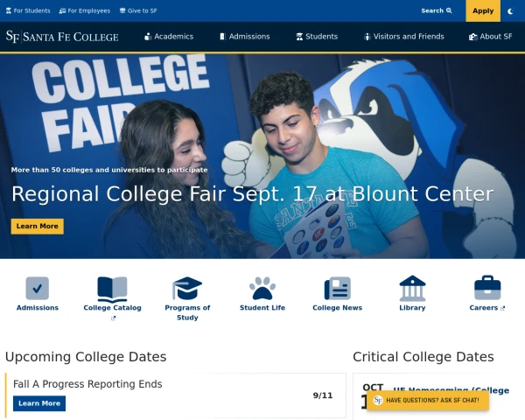Image resolution: width=525 pixels, height=420 pixels.
Task: Toggle dark mode with moon icon
Action: [510, 11]
